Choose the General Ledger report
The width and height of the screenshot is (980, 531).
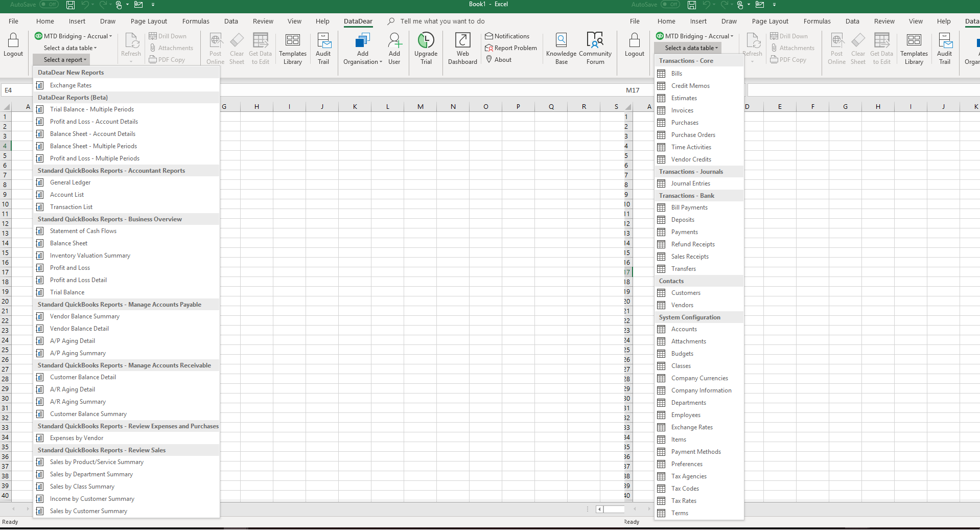126,182
